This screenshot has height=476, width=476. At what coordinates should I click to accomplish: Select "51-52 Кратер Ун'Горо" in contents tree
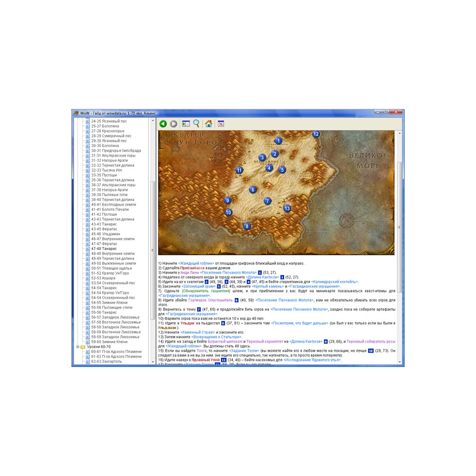click(110, 273)
